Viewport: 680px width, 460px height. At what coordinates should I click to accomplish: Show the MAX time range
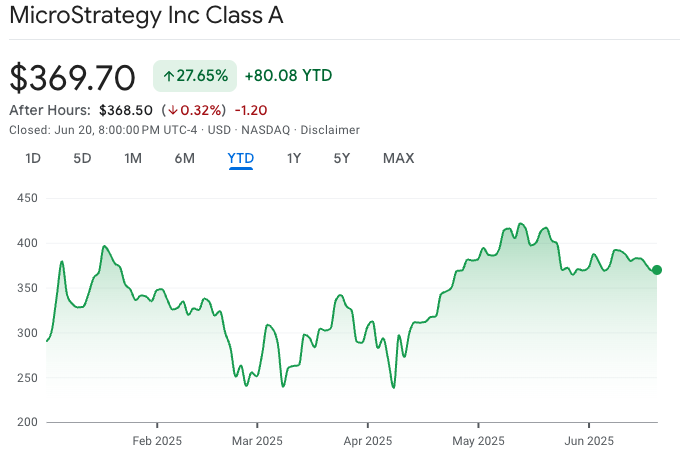(398, 158)
